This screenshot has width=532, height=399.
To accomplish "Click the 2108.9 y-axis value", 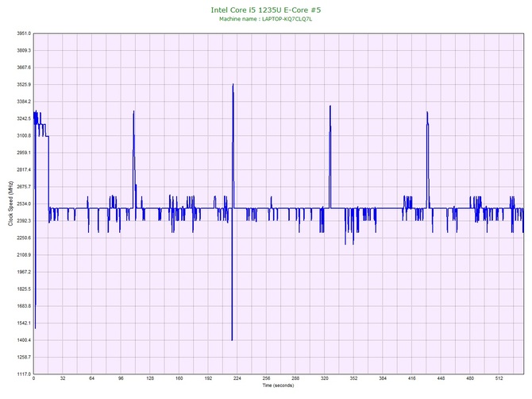I will point(24,255).
